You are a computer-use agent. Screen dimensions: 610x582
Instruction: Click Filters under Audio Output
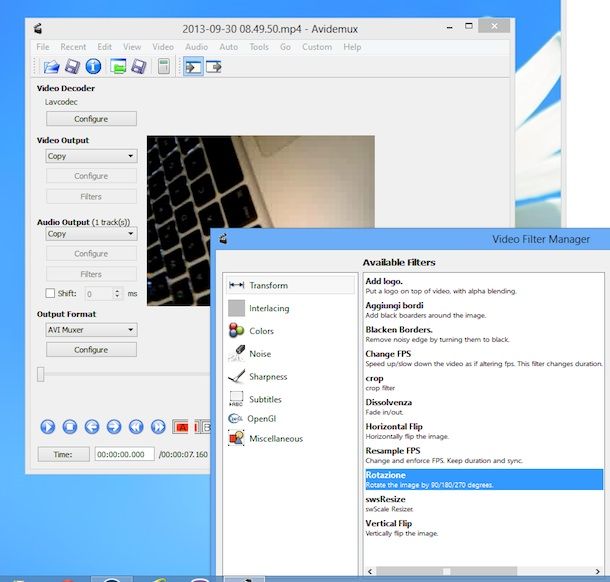point(91,274)
